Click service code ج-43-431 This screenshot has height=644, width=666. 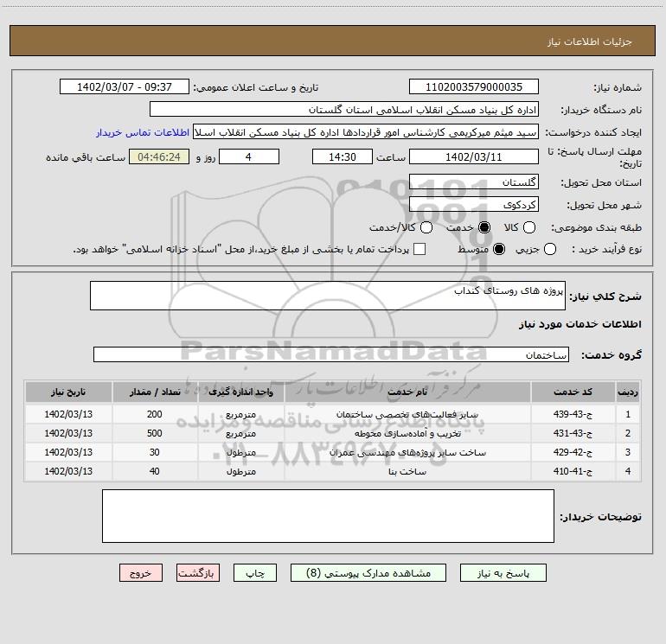click(573, 433)
